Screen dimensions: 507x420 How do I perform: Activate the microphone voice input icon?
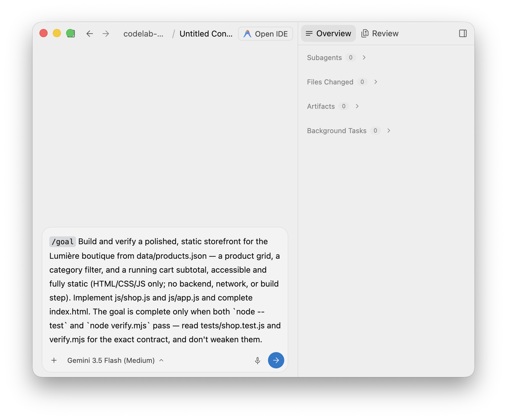(x=257, y=361)
